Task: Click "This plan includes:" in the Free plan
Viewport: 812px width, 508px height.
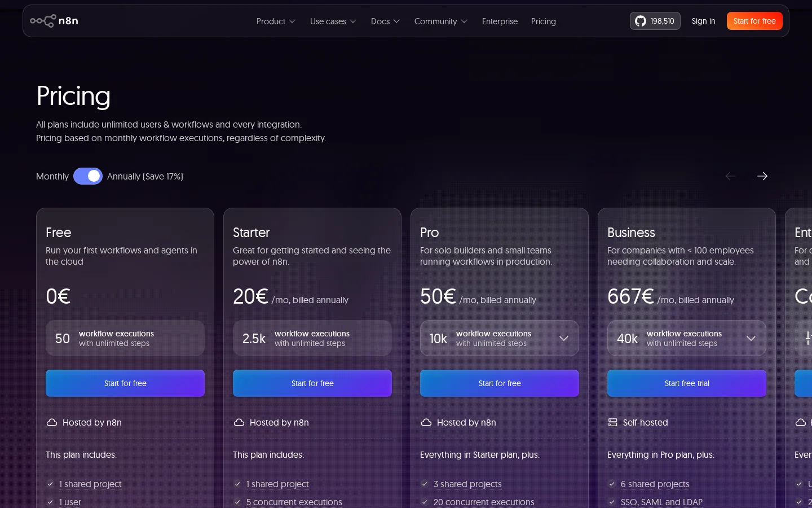Action: click(x=81, y=454)
